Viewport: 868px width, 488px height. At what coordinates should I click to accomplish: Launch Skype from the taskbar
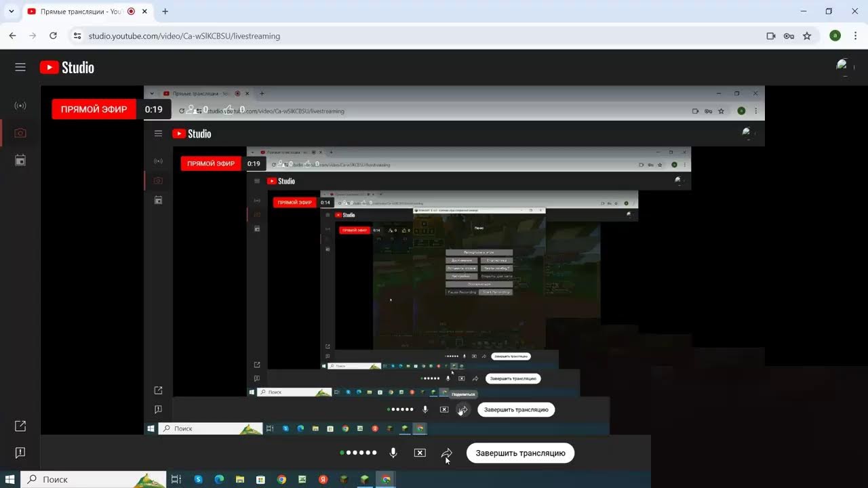pos(198,479)
